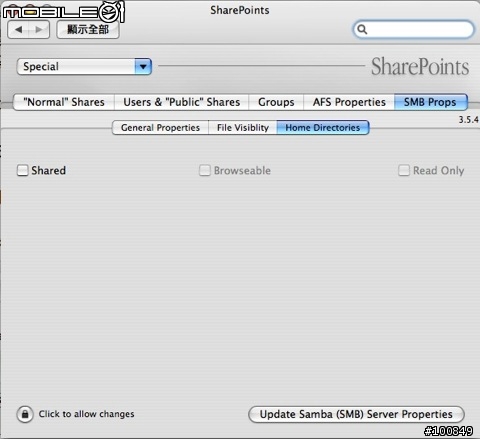This screenshot has width=480, height=439.
Task: Open the Special dropdown menu
Action: (x=84, y=66)
